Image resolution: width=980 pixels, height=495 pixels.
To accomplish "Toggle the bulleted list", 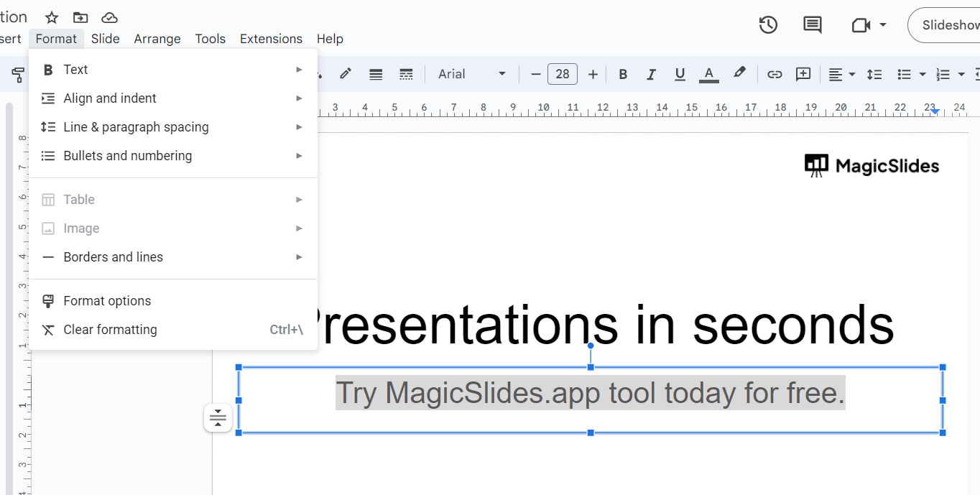I will 905,74.
